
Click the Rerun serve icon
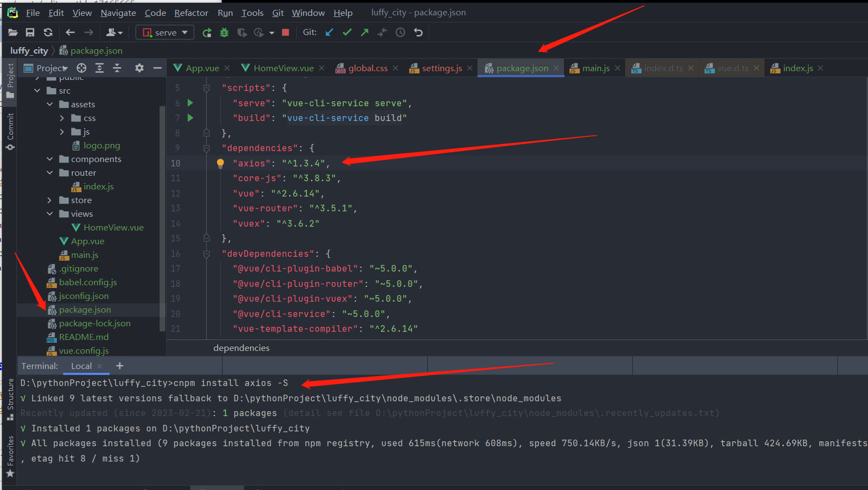point(207,33)
